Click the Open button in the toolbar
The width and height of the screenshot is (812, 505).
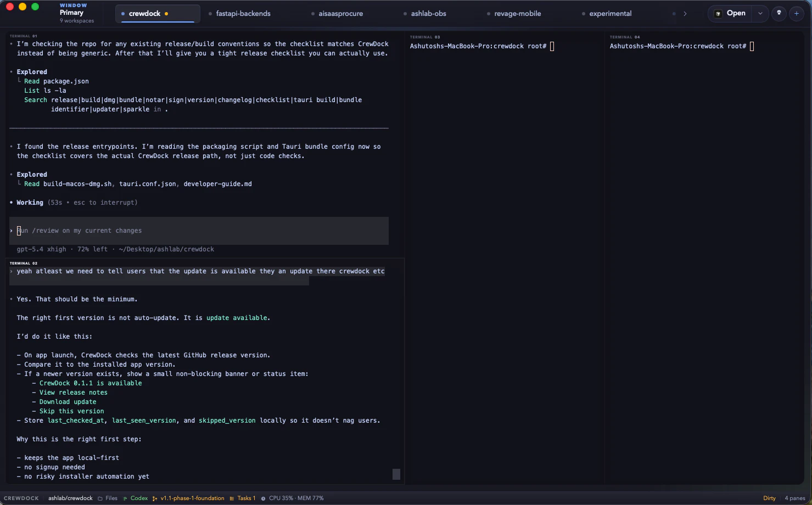(735, 13)
